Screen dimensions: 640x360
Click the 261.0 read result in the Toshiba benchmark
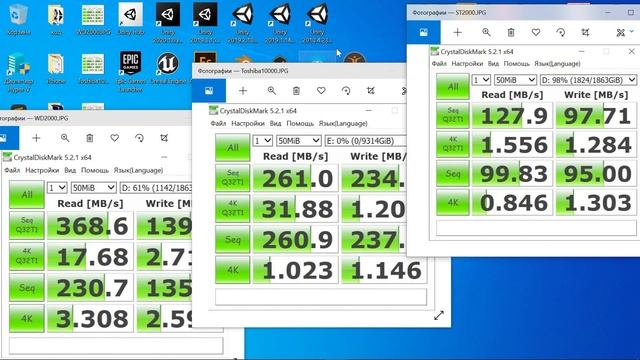pos(296,178)
